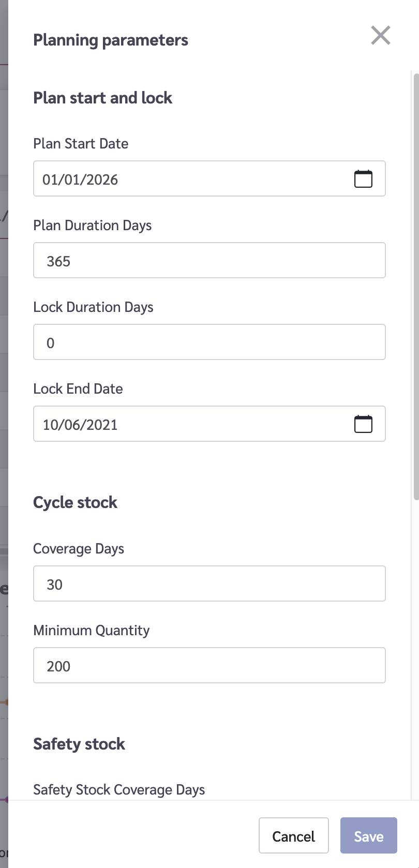Click the Minimum Quantity label
The height and width of the screenshot is (868, 419).
92,631
